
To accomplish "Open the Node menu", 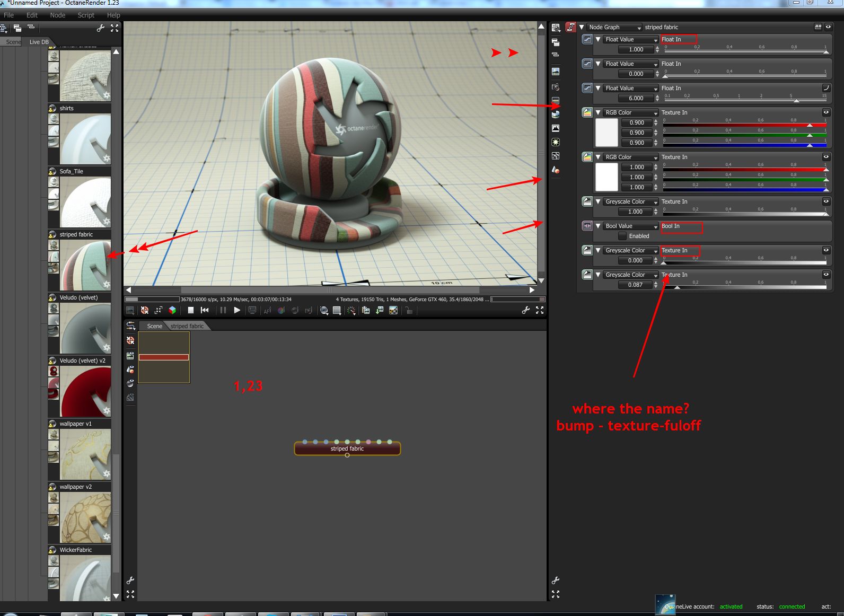I will coord(58,15).
